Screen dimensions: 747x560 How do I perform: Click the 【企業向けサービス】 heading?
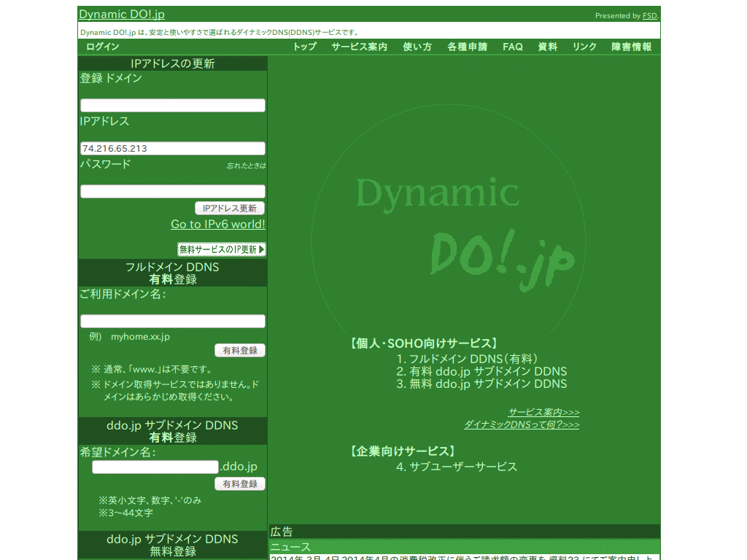click(x=403, y=451)
